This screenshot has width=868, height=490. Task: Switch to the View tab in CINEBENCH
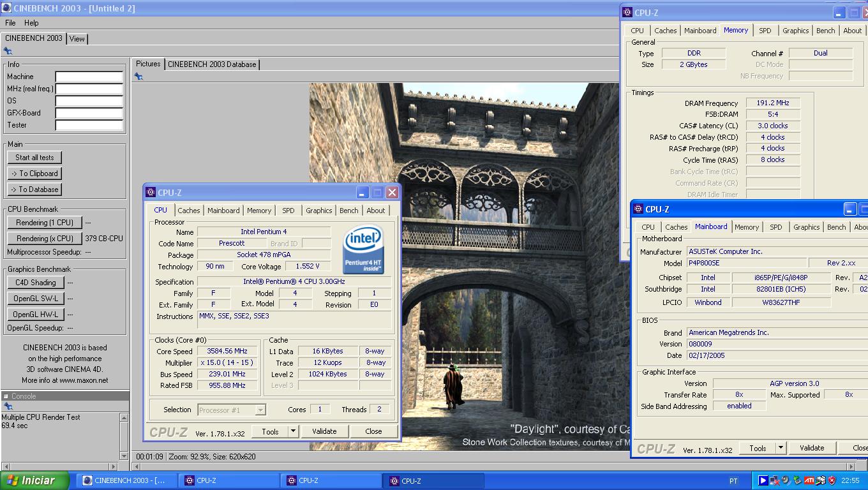77,39
